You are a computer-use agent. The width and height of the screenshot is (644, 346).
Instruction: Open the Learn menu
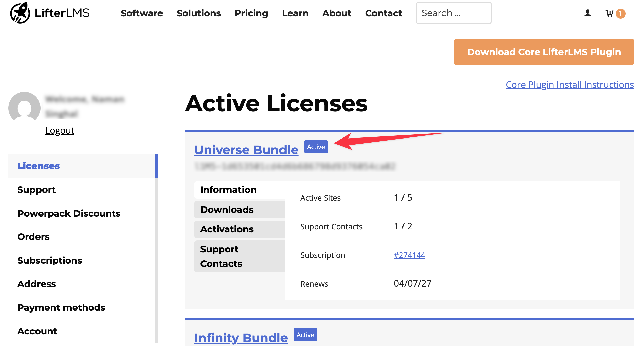[295, 13]
